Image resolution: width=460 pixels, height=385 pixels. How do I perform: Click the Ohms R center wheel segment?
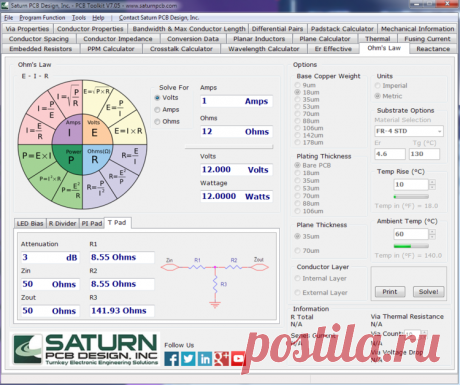coord(96,159)
